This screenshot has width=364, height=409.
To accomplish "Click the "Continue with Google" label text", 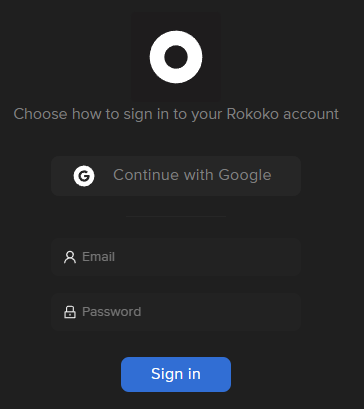I will point(192,175).
